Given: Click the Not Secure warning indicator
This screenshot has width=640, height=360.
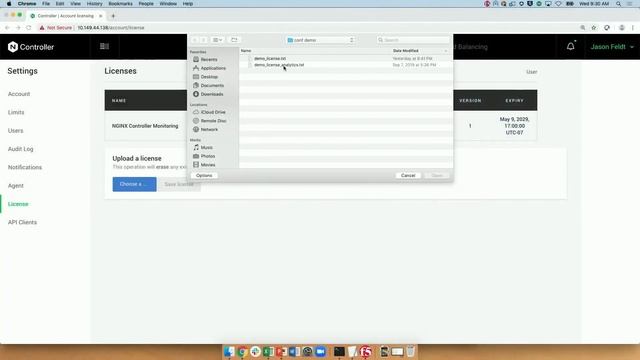Looking at the screenshot, I should pyautogui.click(x=56, y=28).
